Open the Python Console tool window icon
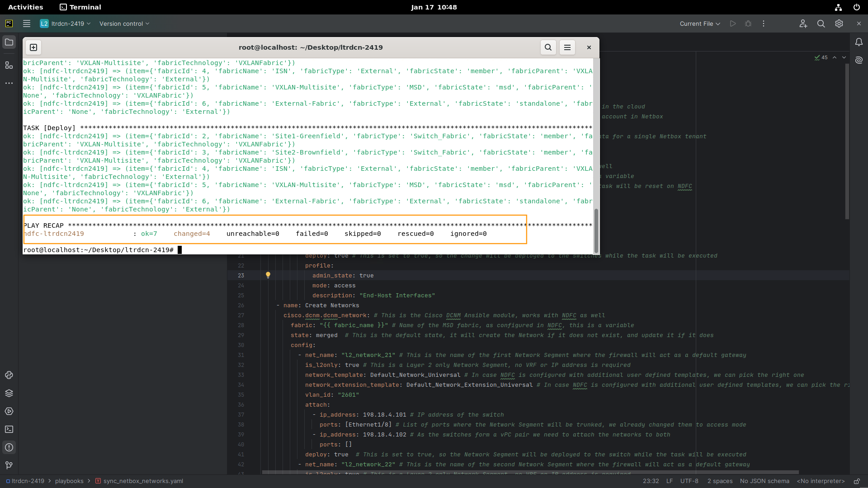 pyautogui.click(x=9, y=375)
